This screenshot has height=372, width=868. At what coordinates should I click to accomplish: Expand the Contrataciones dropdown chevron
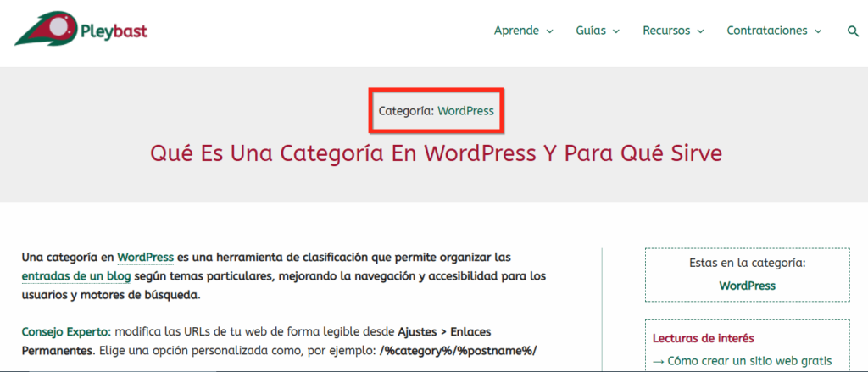[x=818, y=31]
